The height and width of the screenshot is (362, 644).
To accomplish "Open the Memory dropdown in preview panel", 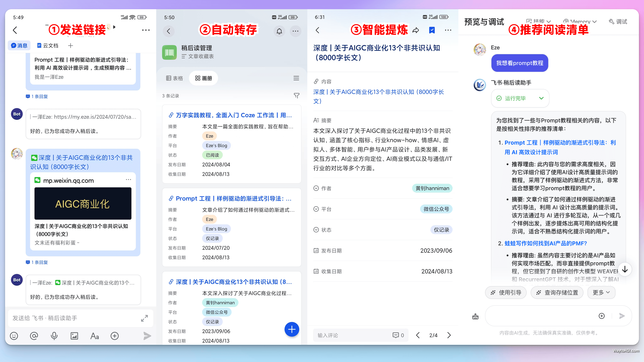I will coord(580,22).
